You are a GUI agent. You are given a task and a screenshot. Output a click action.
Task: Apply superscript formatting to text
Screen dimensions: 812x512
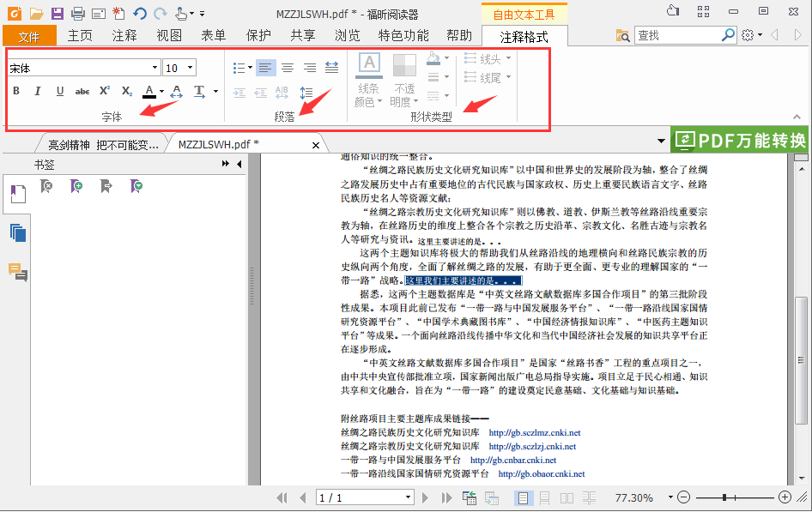(x=105, y=91)
